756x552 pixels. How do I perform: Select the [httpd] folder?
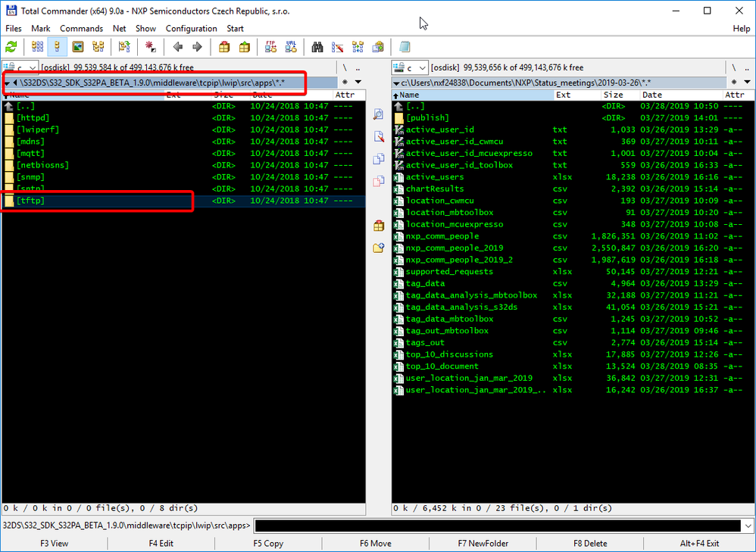(x=183, y=117)
